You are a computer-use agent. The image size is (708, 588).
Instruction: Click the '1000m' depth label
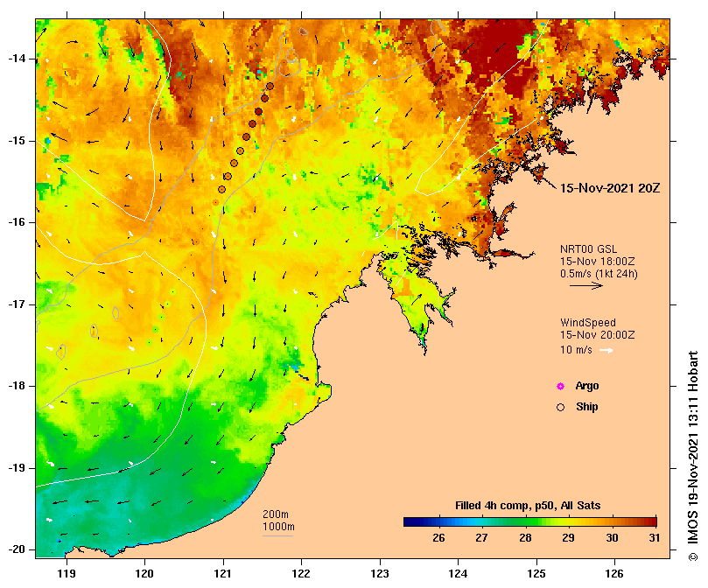click(x=278, y=527)
